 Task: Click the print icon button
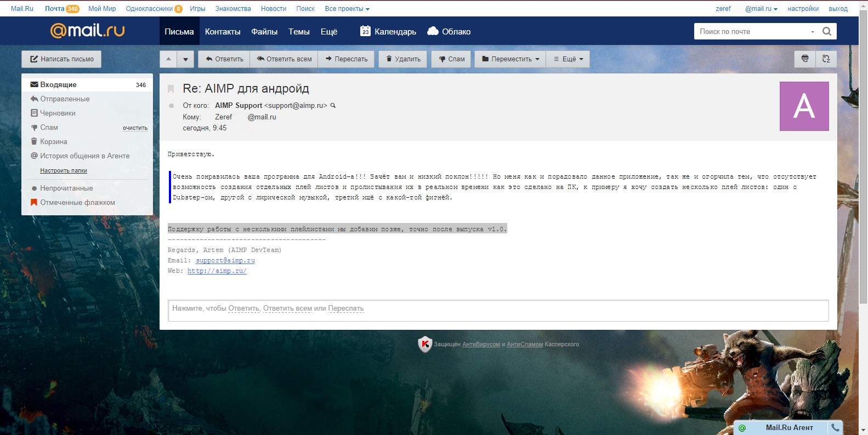tap(805, 59)
